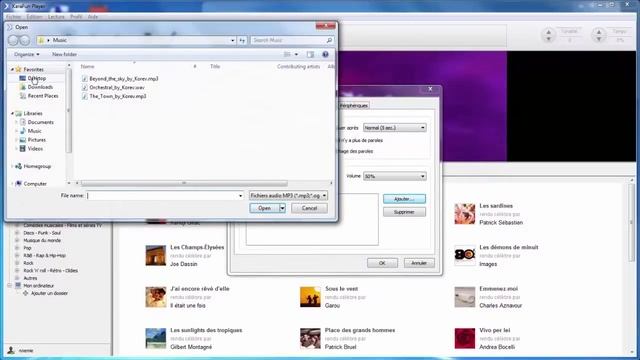Open the Videos library
This screenshot has height=360, width=640.
point(35,149)
